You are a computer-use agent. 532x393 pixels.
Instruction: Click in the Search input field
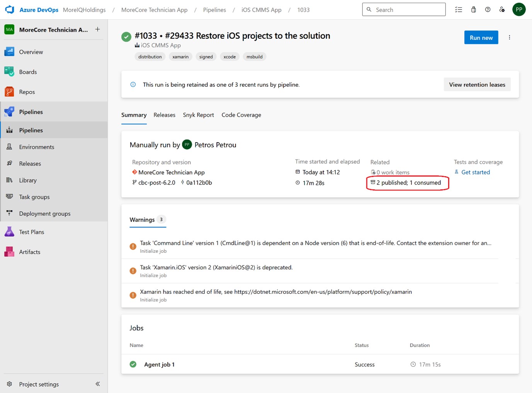click(408, 10)
